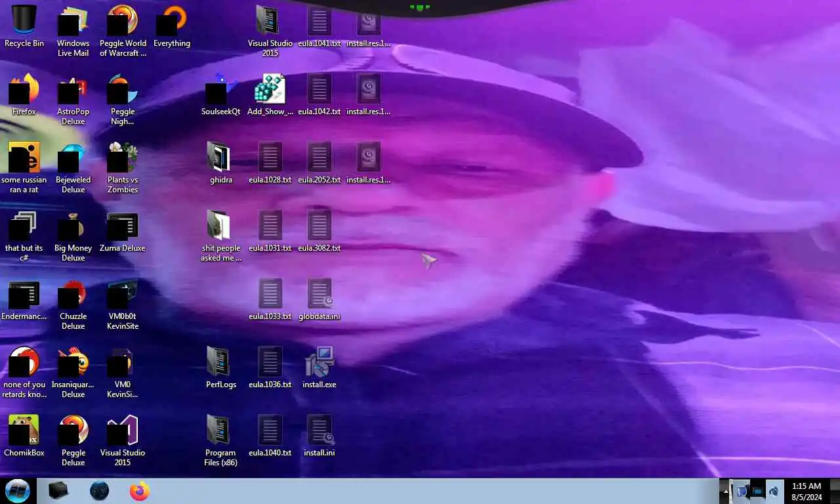Open the ghidra folder icon

(221, 163)
